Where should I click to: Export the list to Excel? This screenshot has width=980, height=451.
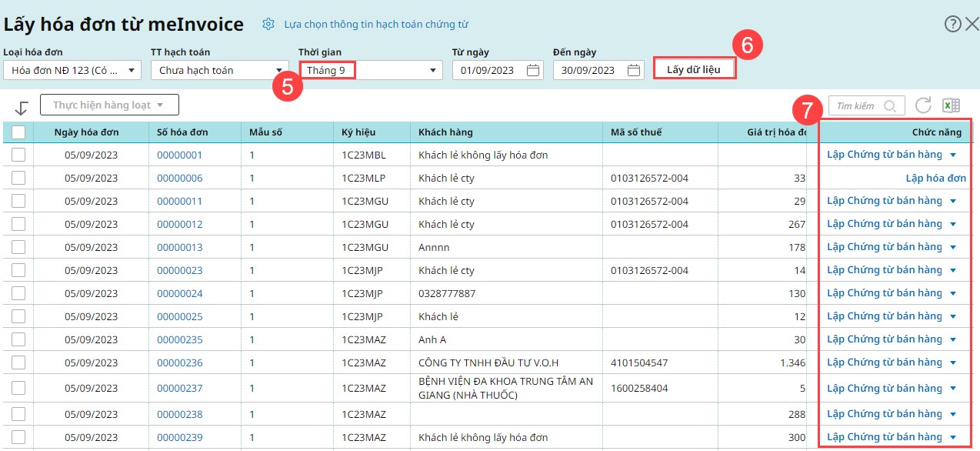click(x=951, y=105)
